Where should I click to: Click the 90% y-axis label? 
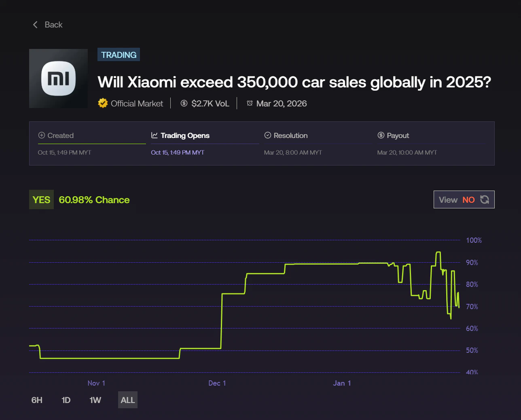click(x=472, y=263)
